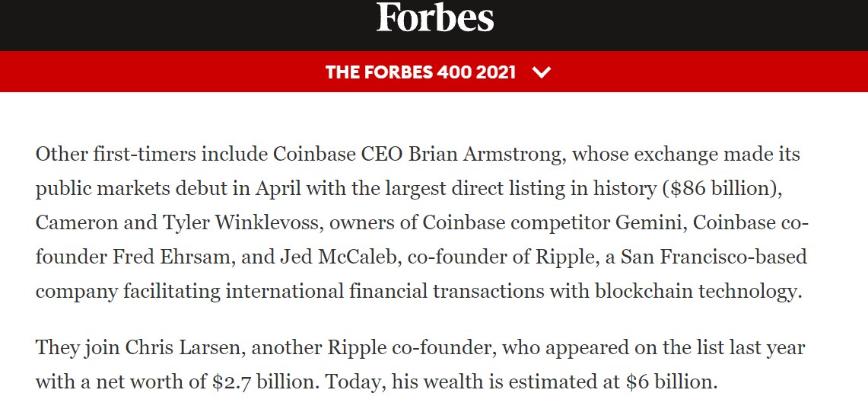Expand the chevron beside Forbes 400 2021

(541, 72)
